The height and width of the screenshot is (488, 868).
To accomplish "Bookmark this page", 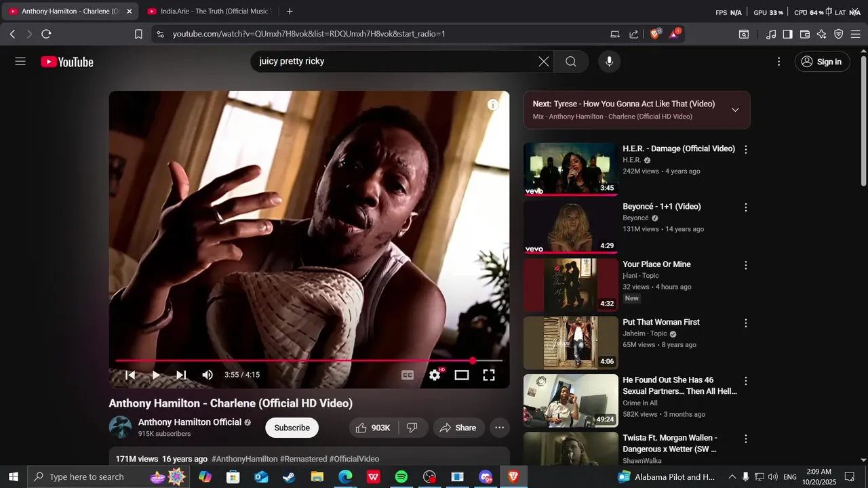I will 138,34.
